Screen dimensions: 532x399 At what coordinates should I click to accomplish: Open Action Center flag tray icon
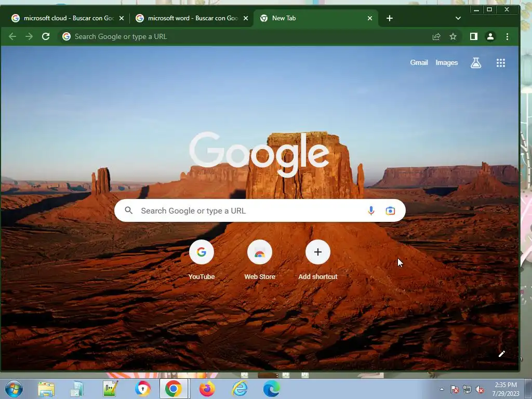pos(454,389)
